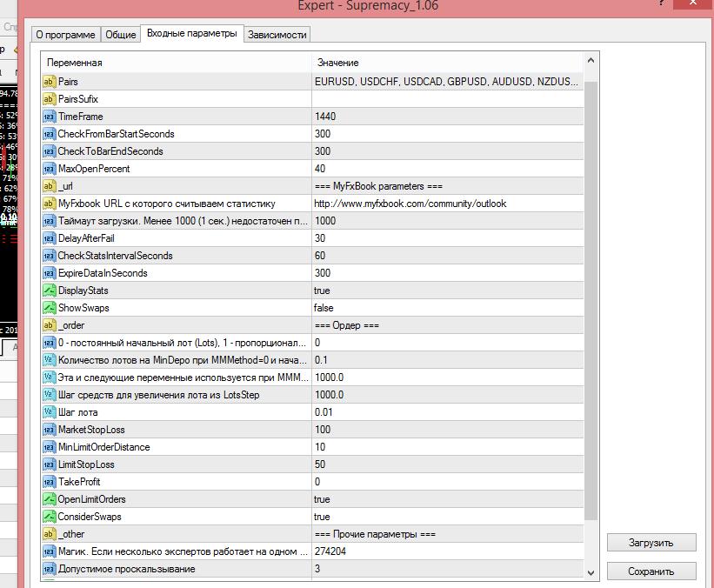
Task: Click the Переменная column header
Action: 177,63
